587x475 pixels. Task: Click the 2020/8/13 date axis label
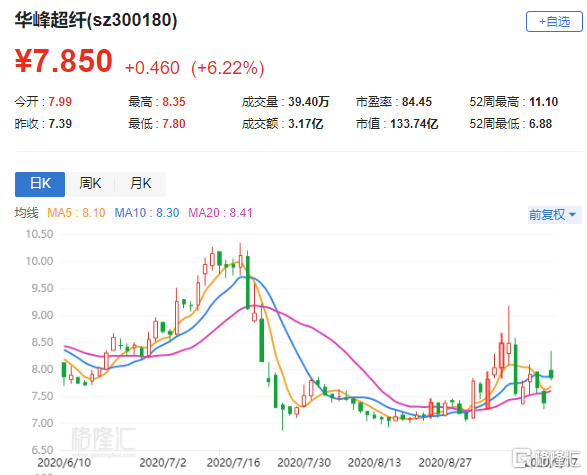[374, 463]
